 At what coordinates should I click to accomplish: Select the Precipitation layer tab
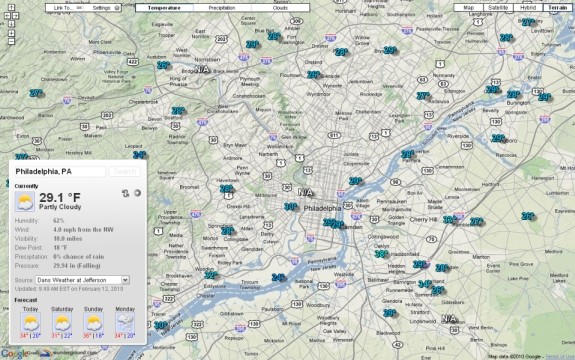222,8
